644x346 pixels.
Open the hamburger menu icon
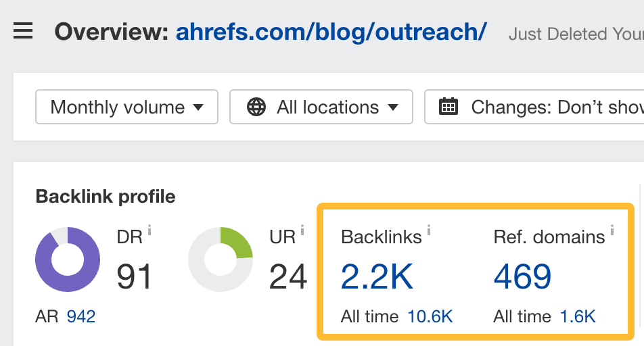click(23, 31)
